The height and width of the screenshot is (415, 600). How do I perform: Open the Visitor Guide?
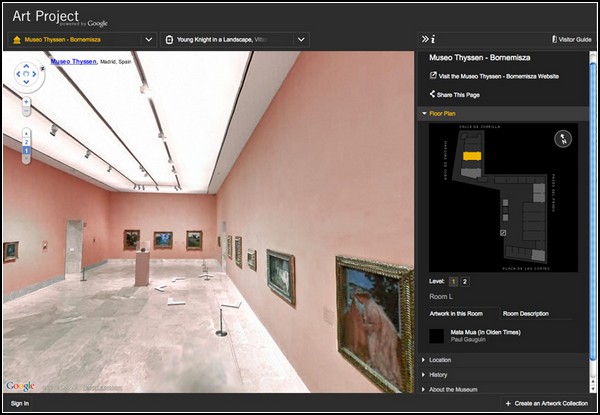point(573,39)
